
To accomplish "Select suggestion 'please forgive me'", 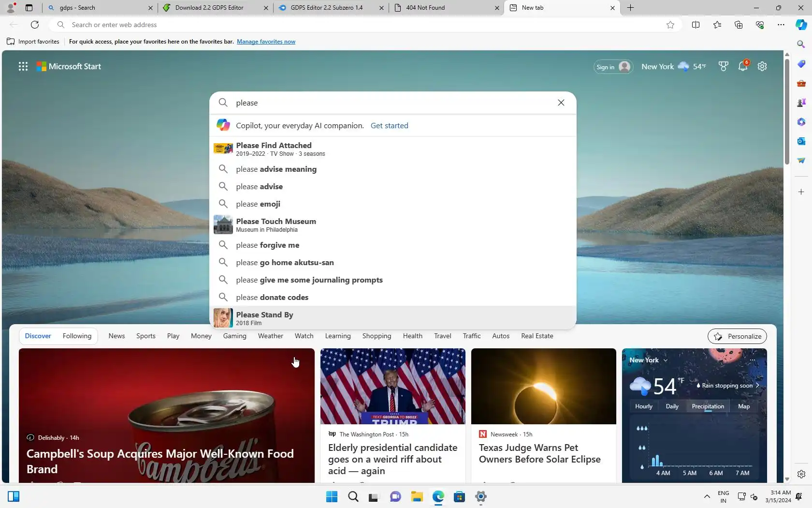I will pos(392,245).
